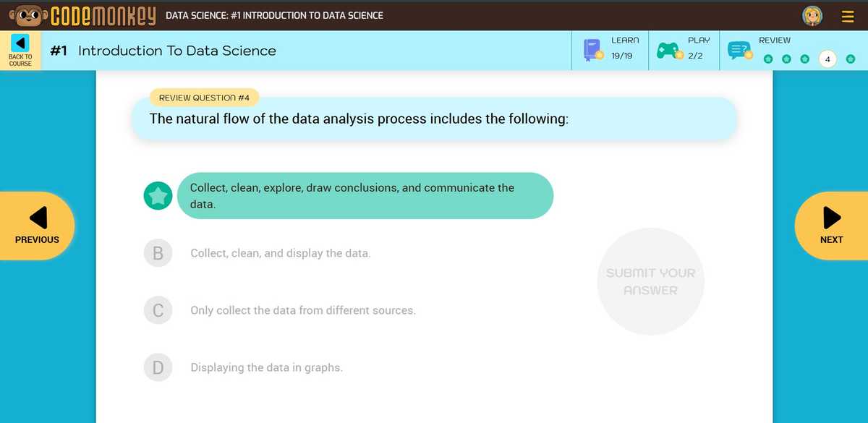Choose answer option B
This screenshot has height=423, width=868.
tap(158, 253)
